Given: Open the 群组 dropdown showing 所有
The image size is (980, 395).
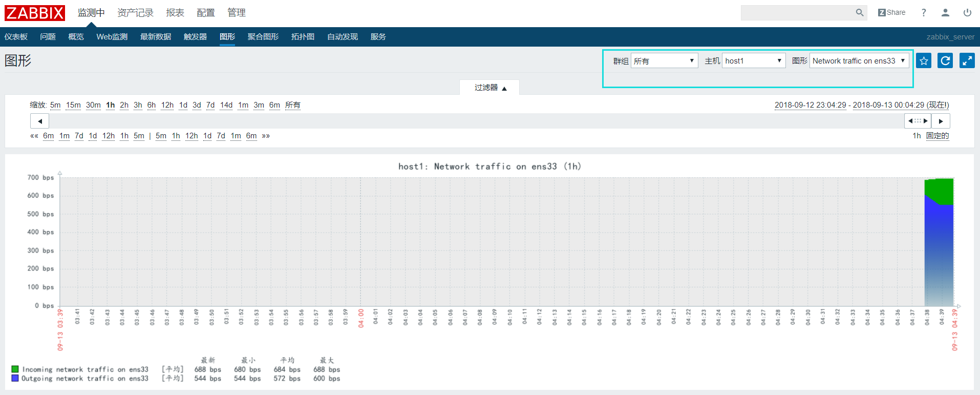Looking at the screenshot, I should pos(664,61).
